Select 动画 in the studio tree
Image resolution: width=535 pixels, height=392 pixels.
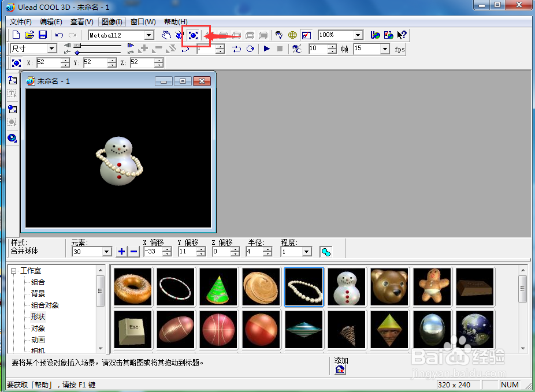38,340
